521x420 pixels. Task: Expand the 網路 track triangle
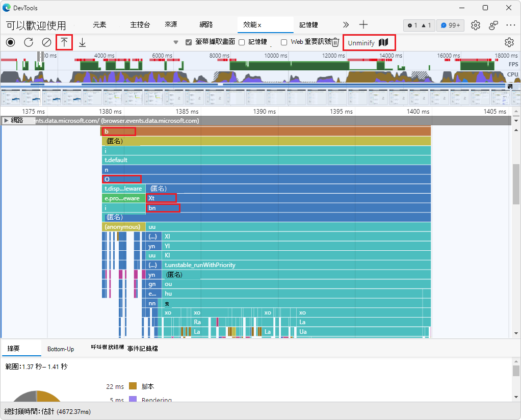6,120
